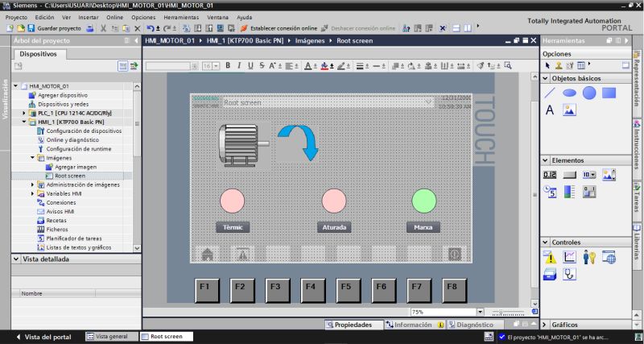The image size is (644, 344).
Task: Select the Circle object tool
Action: 589,93
